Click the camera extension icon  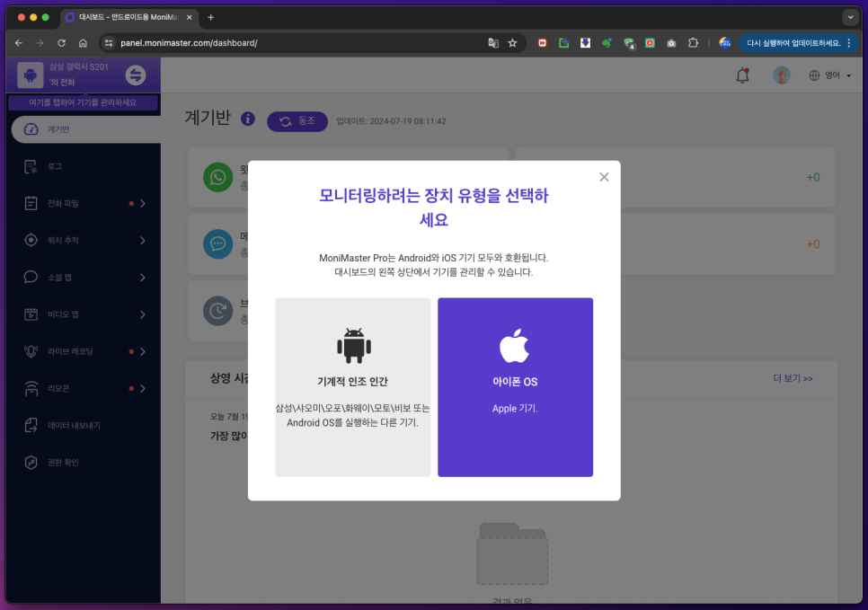671,43
